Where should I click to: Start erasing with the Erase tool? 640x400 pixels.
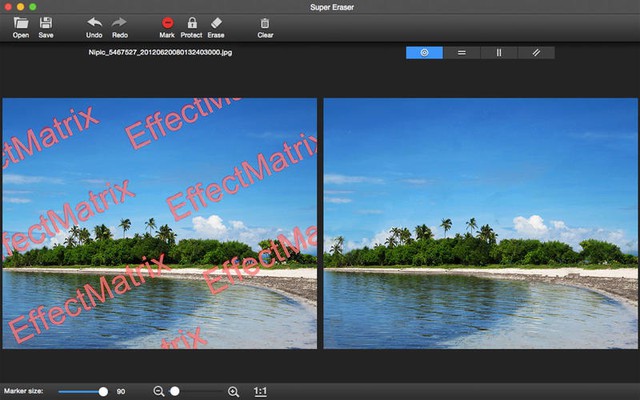click(216, 23)
